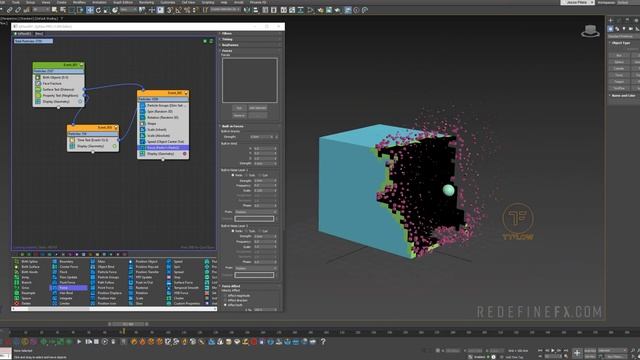The image size is (640, 360).
Task: Open Noise Layer 2 type dropdown
Action: tap(256, 268)
